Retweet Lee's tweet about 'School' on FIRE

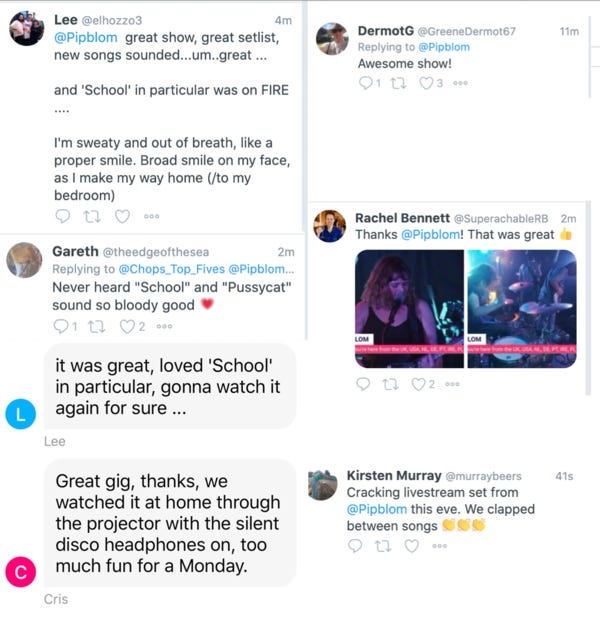92,216
